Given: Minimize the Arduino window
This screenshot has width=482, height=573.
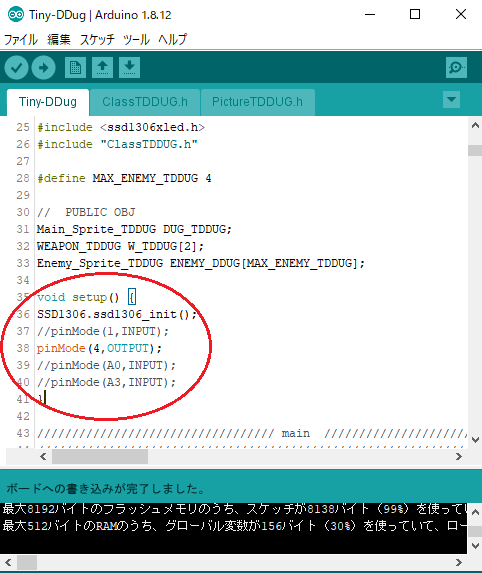Looking at the screenshot, I should 370,15.
